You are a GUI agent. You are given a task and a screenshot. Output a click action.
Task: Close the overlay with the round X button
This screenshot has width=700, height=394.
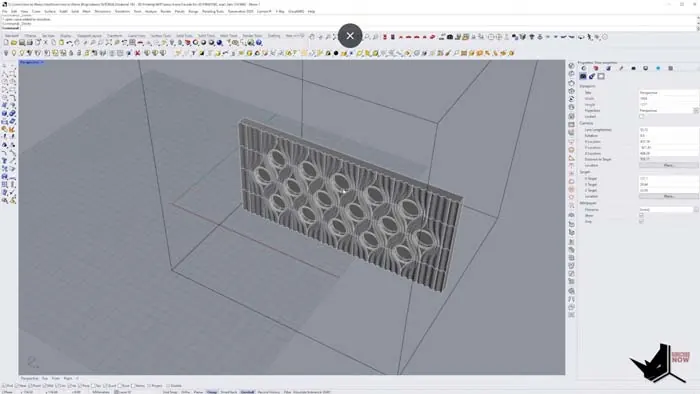tap(350, 36)
